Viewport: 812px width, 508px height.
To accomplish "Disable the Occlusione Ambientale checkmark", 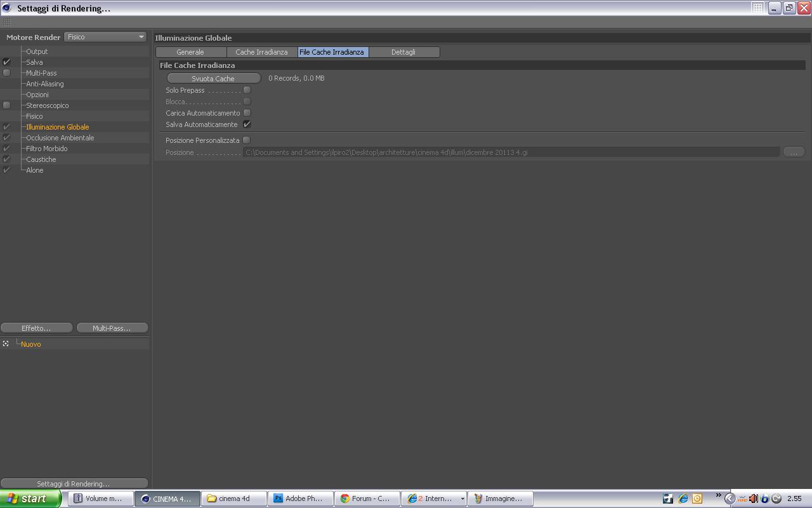I will [x=7, y=138].
